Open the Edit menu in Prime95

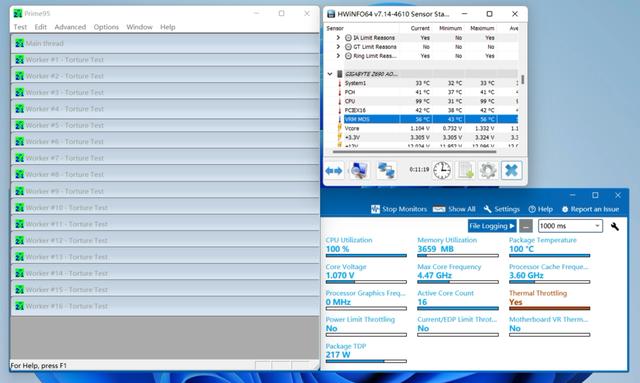(x=40, y=27)
